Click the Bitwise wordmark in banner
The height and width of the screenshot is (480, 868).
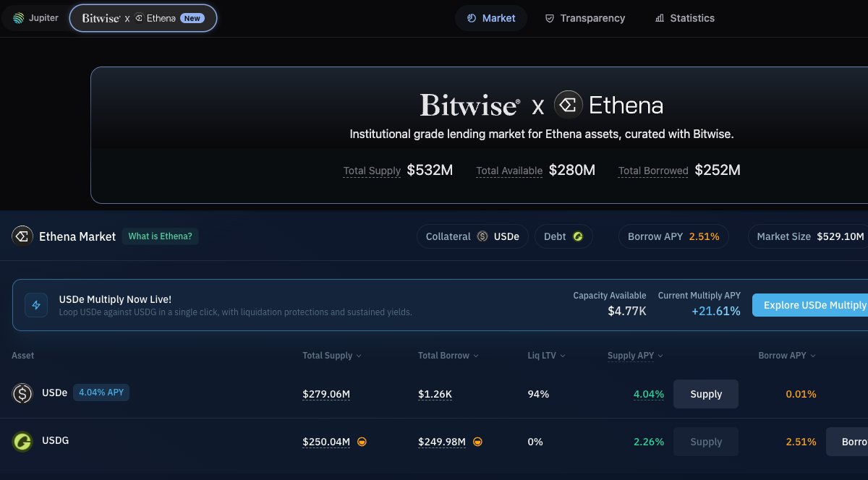coord(470,106)
